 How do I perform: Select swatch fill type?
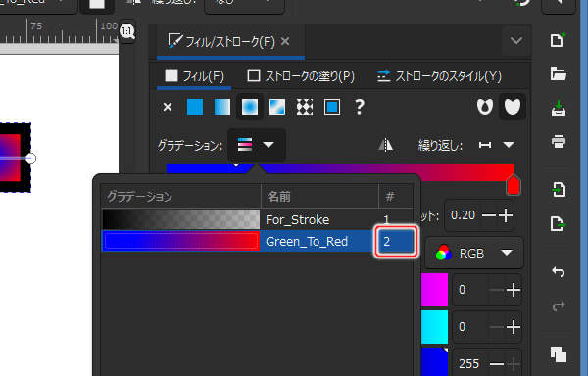point(332,107)
